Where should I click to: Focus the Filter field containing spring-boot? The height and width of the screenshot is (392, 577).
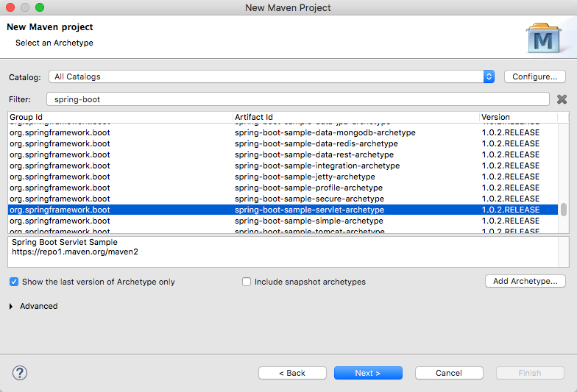[297, 99]
